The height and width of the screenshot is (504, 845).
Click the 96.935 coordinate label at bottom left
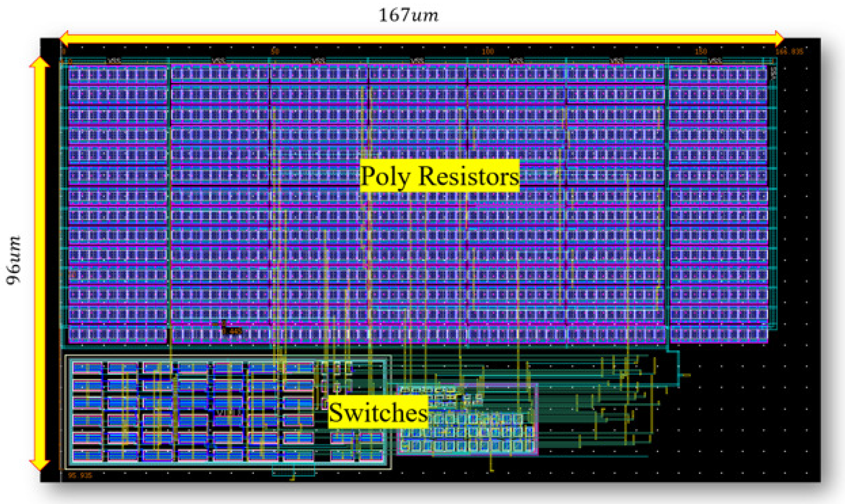click(x=80, y=476)
